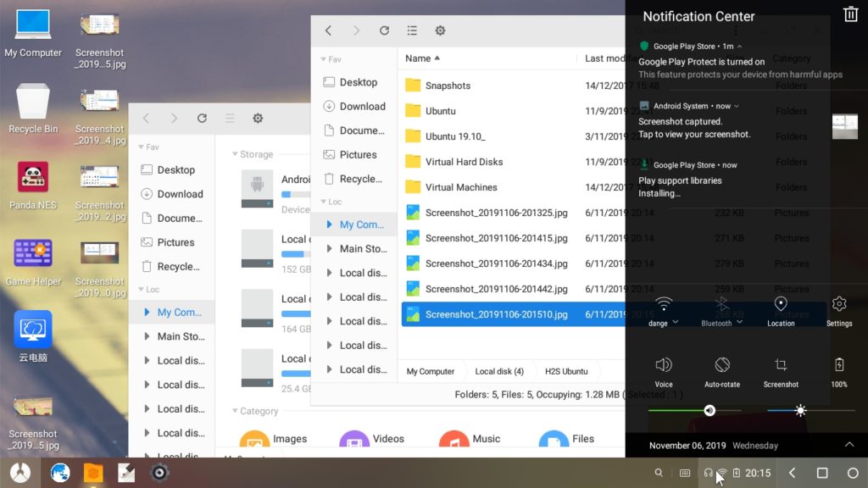This screenshot has width=868, height=488.
Task: Expand the Wi-Fi network dropdown arrow
Action: tap(676, 323)
